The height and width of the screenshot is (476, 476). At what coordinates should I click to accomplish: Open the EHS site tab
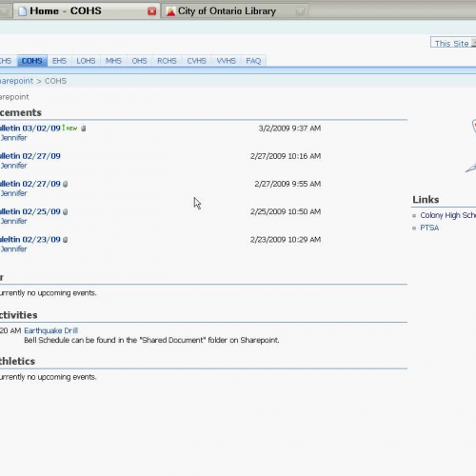pyautogui.click(x=59, y=61)
